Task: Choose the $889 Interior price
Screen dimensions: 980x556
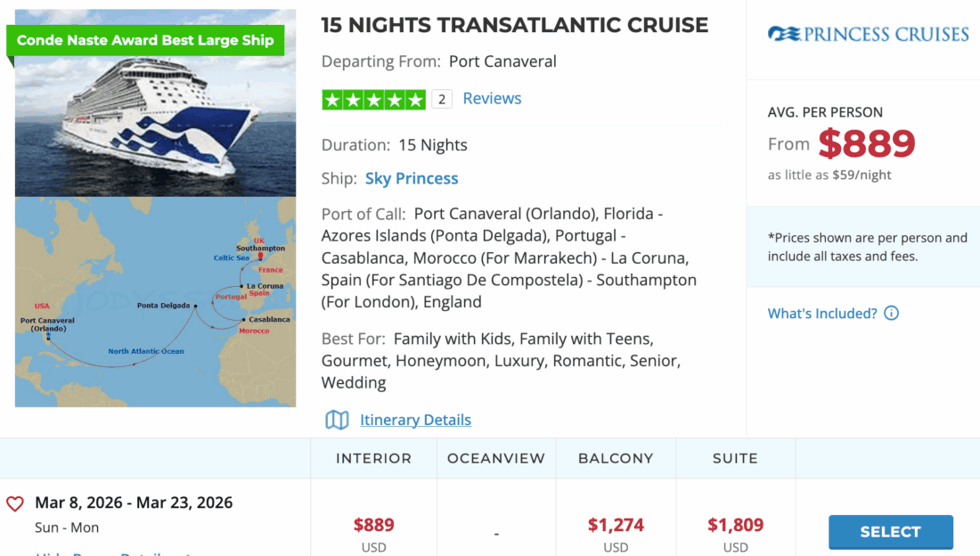Action: tap(373, 526)
